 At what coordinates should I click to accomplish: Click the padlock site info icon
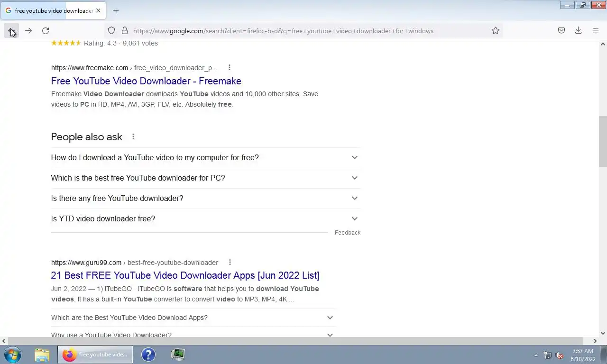coord(125,31)
